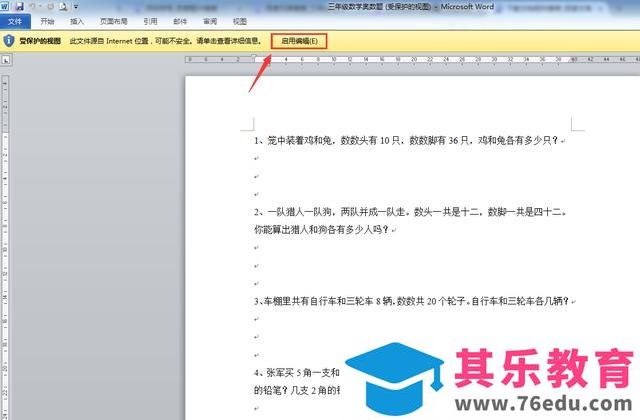Open the 页面布局 ribbon tab
This screenshot has height=420, width=640.
[114, 21]
